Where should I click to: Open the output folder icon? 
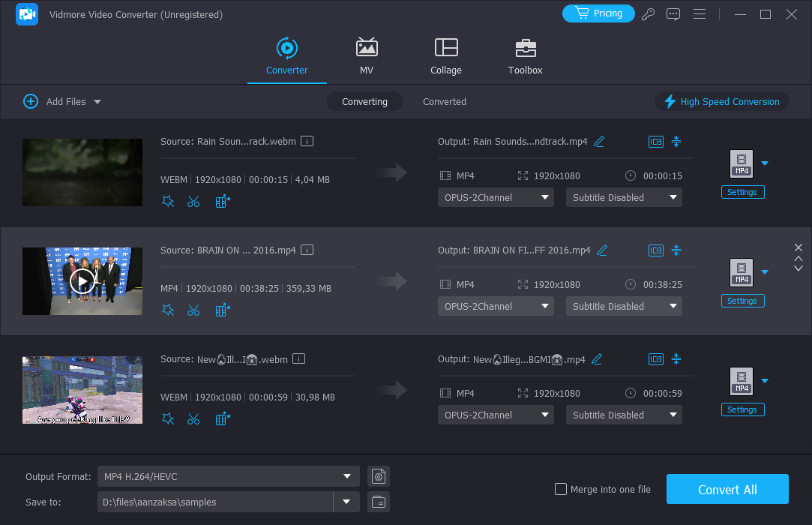(379, 502)
